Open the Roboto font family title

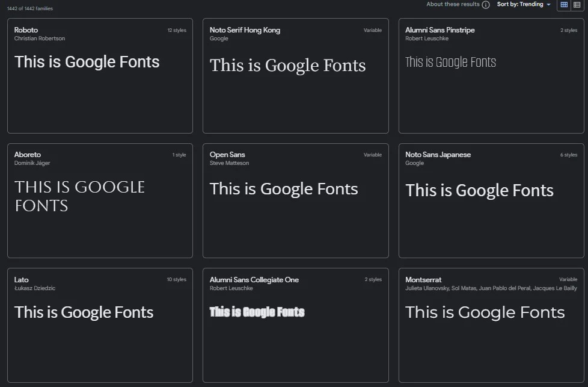pyautogui.click(x=26, y=30)
